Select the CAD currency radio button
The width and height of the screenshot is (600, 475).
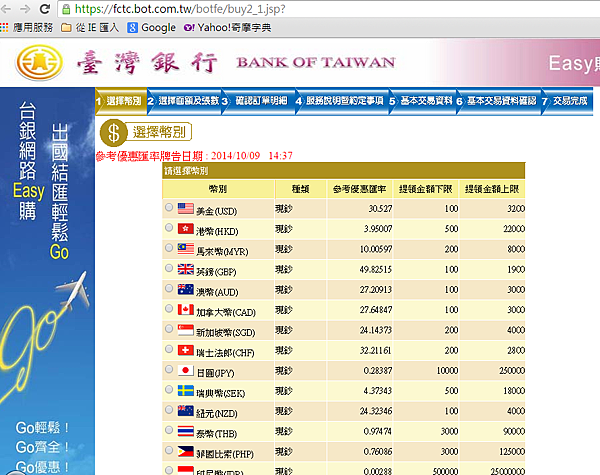[169, 309]
